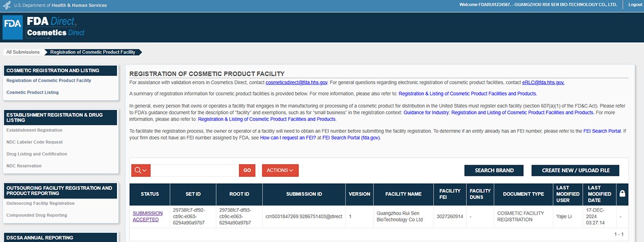The height and width of the screenshot is (242, 644).
Task: Sort by FACILITY DUNS column header
Action: click(x=480, y=194)
